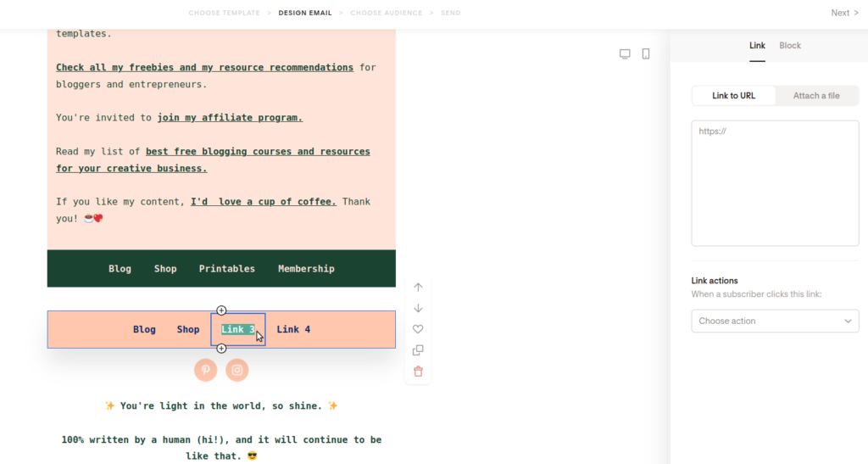Click Blog in peach menu block

144,329
